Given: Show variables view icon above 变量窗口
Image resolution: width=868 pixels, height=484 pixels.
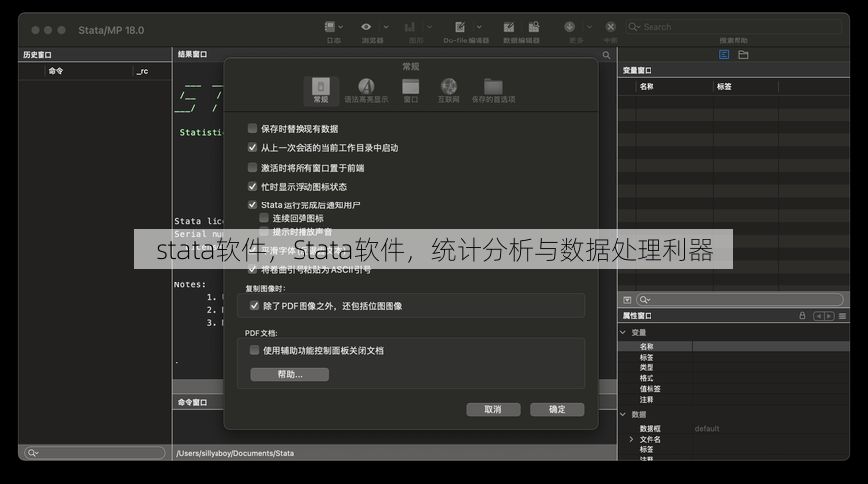Looking at the screenshot, I should (x=724, y=54).
